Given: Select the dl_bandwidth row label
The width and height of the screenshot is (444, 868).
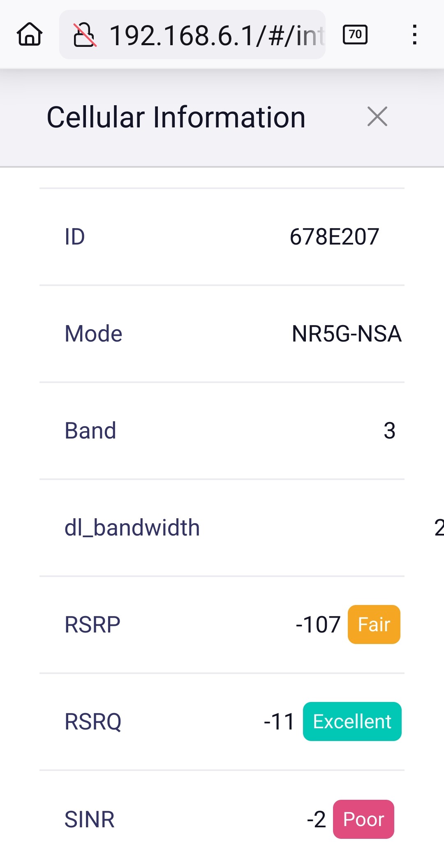Looking at the screenshot, I should [x=132, y=528].
